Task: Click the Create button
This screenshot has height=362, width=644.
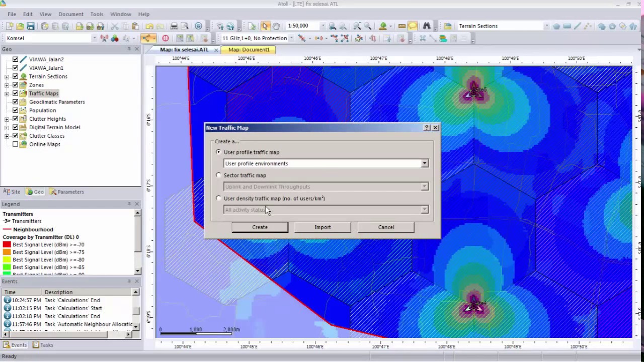Action: point(260,227)
